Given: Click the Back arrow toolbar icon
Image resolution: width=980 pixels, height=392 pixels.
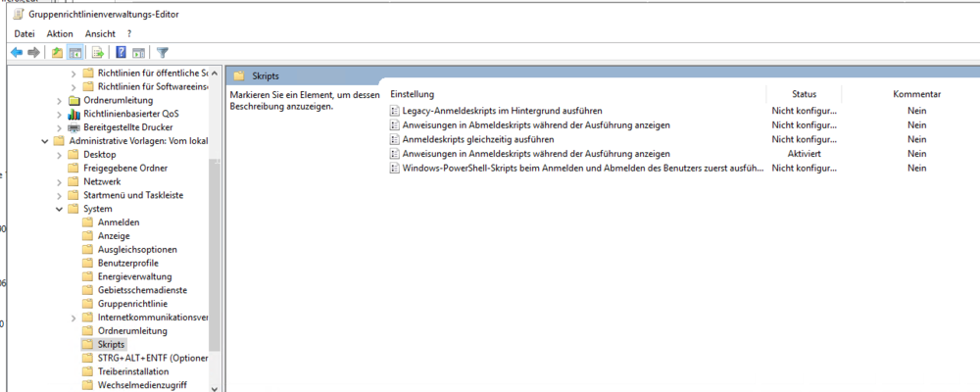Looking at the screenshot, I should tap(16, 52).
